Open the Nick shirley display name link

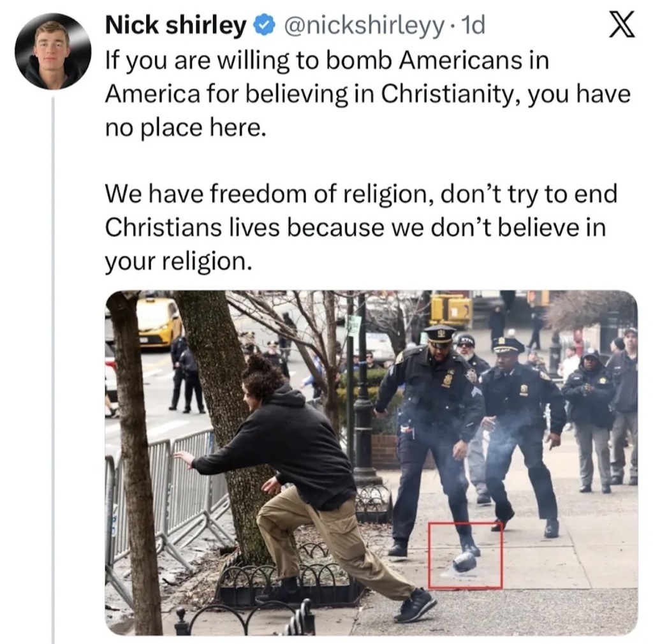tap(176, 26)
